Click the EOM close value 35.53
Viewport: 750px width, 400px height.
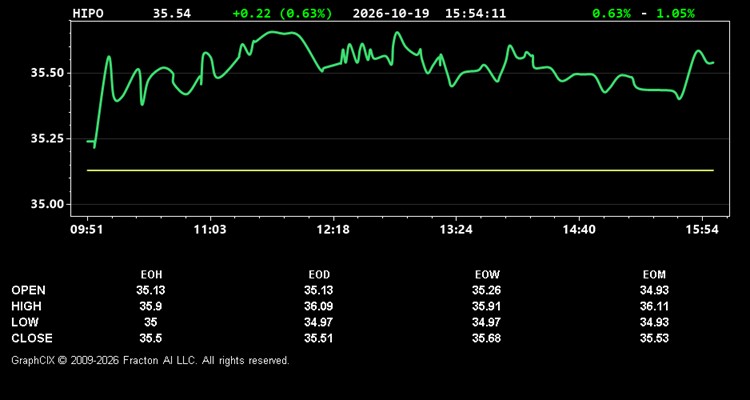[654, 338]
